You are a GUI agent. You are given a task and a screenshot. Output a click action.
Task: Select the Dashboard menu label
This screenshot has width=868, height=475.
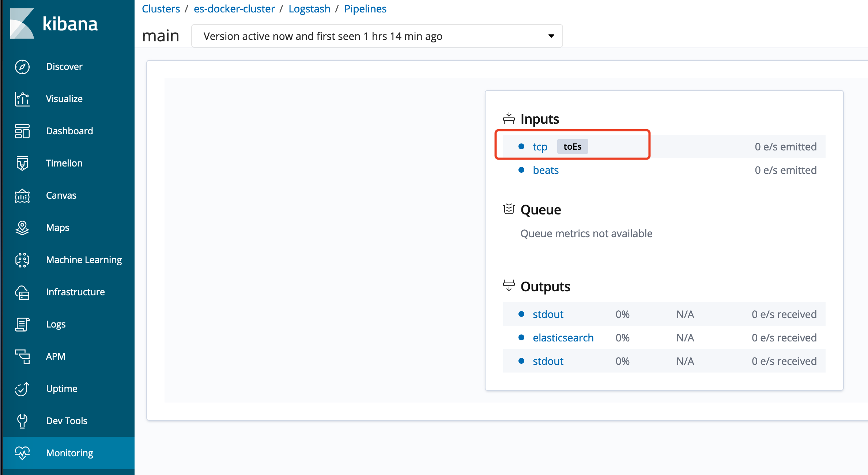point(69,131)
